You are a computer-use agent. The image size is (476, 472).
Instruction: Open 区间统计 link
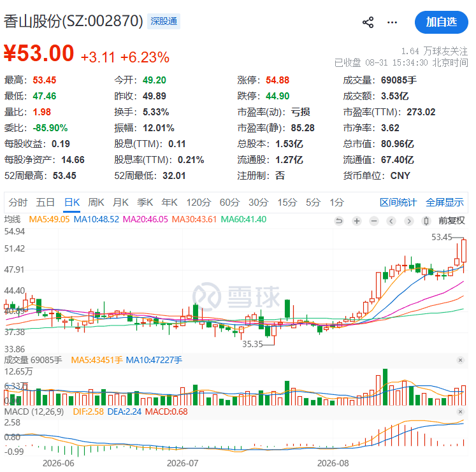click(398, 202)
